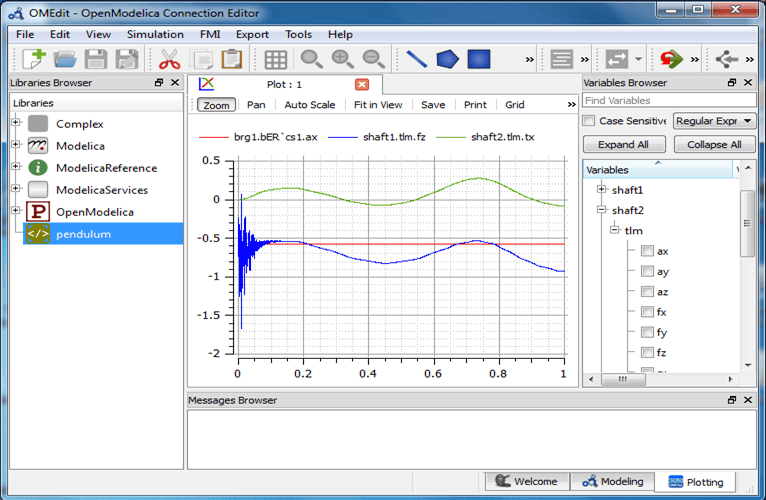Click the connect/transition mode icon

click(617, 59)
